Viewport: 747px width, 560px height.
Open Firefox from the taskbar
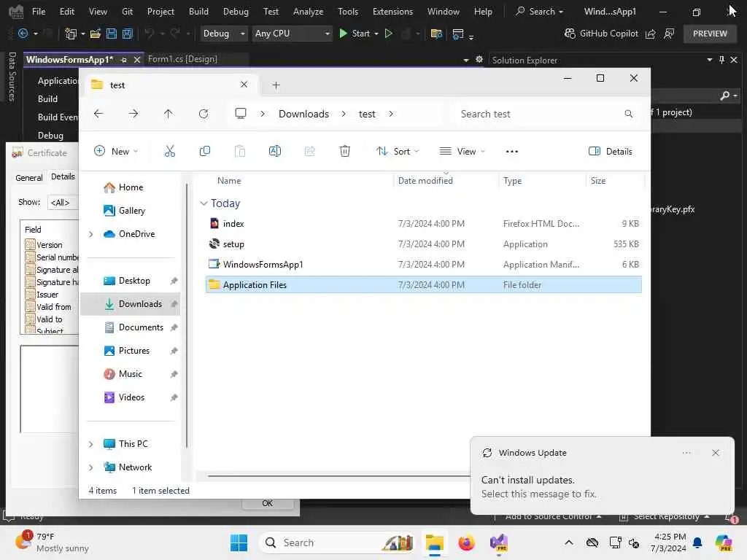pyautogui.click(x=466, y=542)
